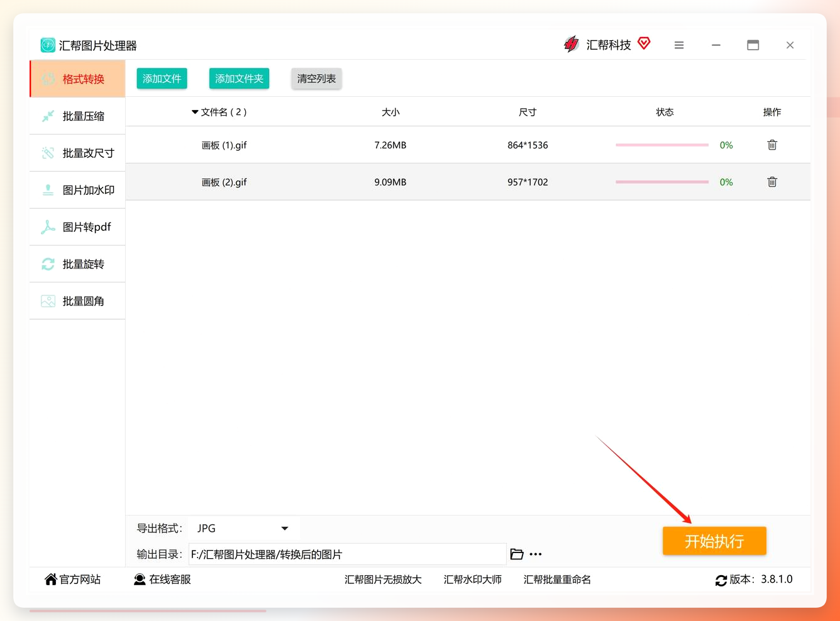Click the version refresh icon

coord(721,580)
